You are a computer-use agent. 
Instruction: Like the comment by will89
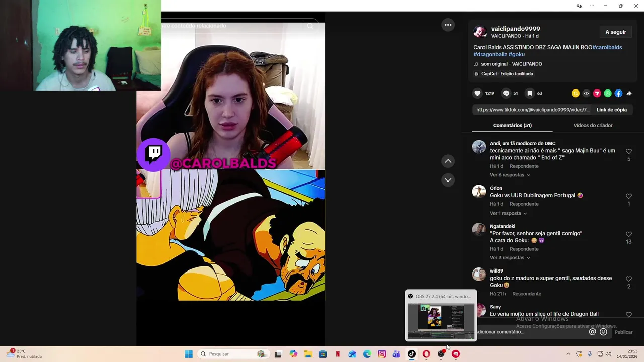click(629, 279)
